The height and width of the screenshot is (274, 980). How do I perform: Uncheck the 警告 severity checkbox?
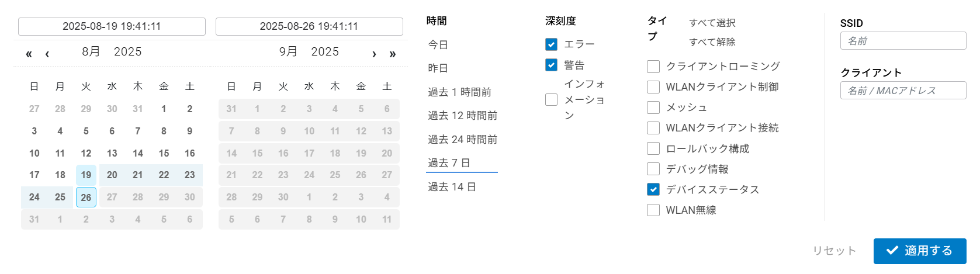click(x=551, y=65)
